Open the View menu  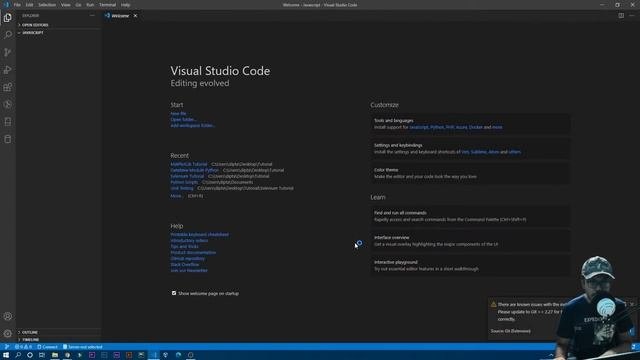66,5
